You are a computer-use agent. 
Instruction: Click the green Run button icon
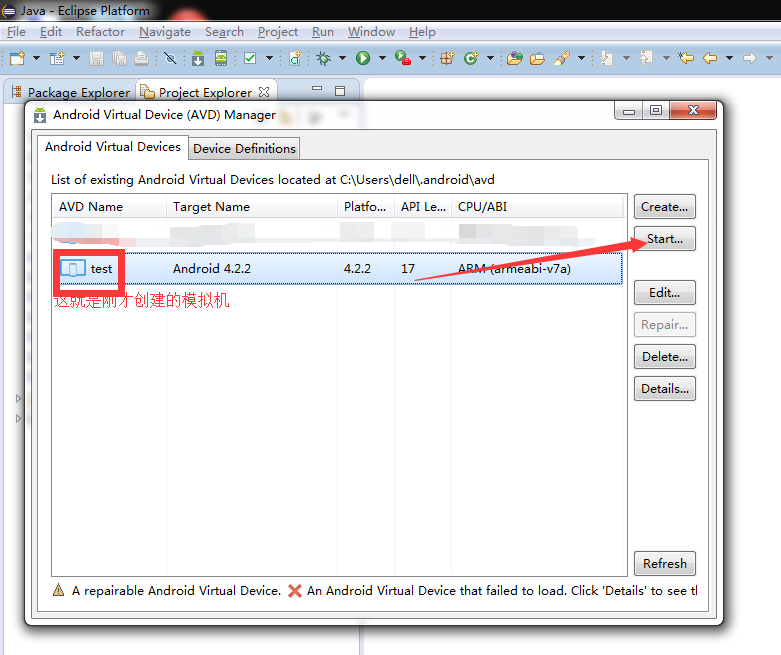click(x=363, y=58)
